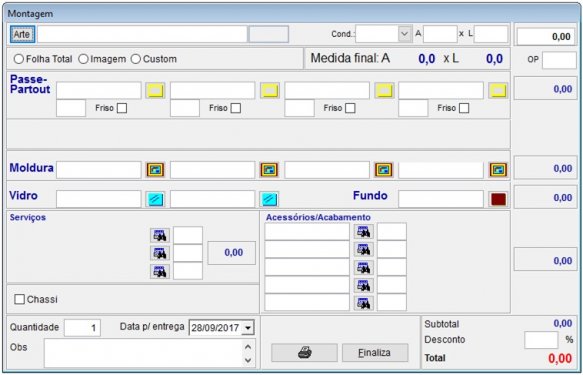Click the first Passe-Partout name field

point(99,90)
